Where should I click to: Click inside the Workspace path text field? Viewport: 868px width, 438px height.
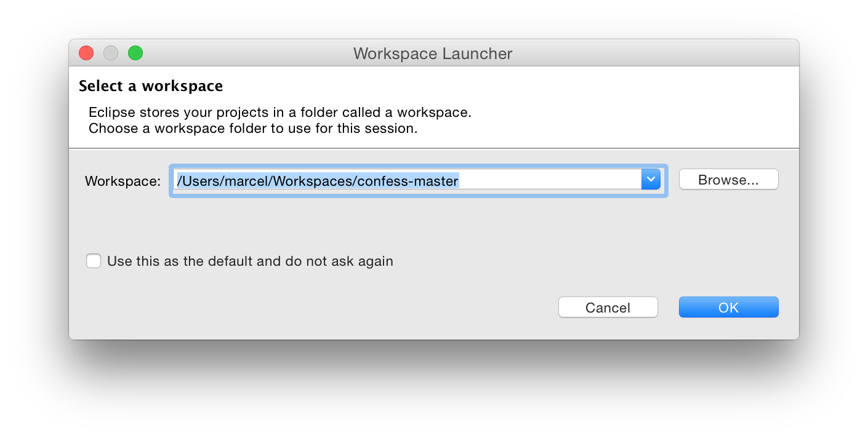406,180
